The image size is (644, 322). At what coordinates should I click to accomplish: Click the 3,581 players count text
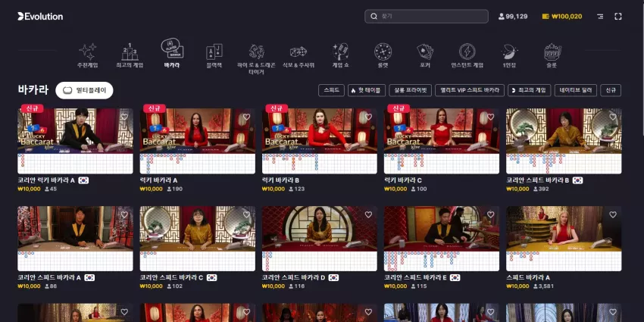coord(546,286)
